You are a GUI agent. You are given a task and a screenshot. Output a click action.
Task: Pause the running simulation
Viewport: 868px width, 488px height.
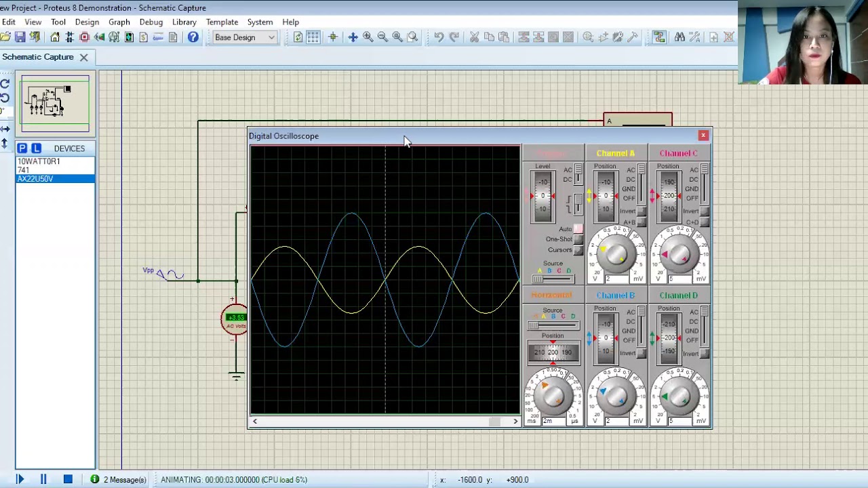(x=43, y=480)
